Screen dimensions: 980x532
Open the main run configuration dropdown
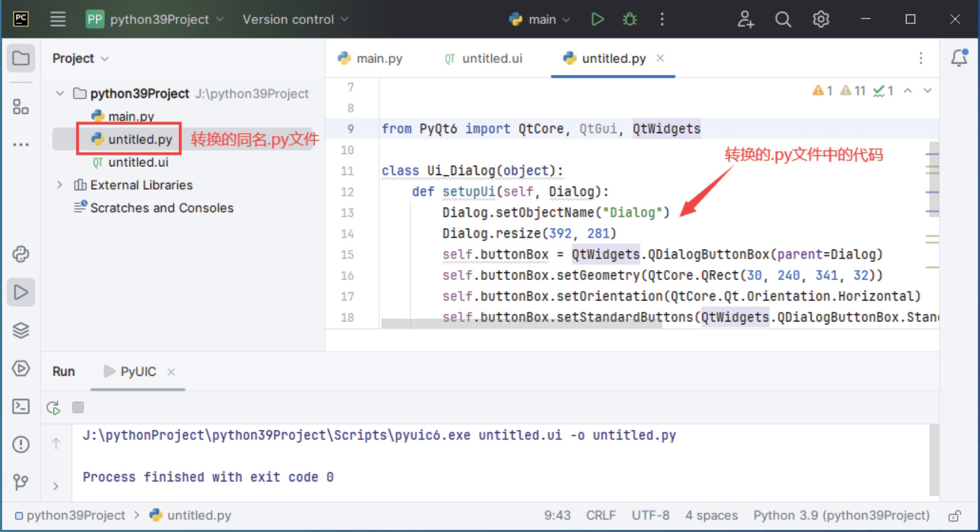click(x=540, y=19)
